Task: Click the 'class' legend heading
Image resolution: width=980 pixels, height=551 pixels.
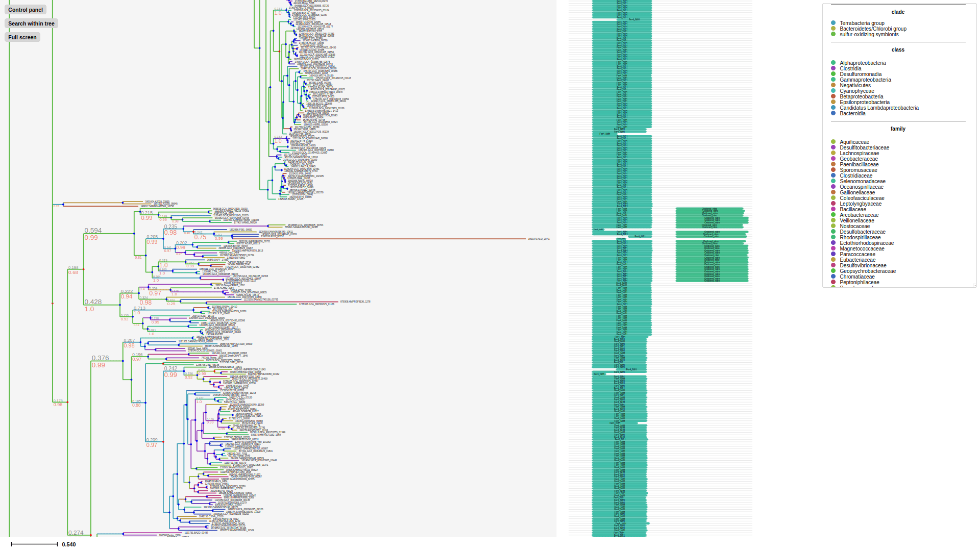Action: tap(898, 49)
